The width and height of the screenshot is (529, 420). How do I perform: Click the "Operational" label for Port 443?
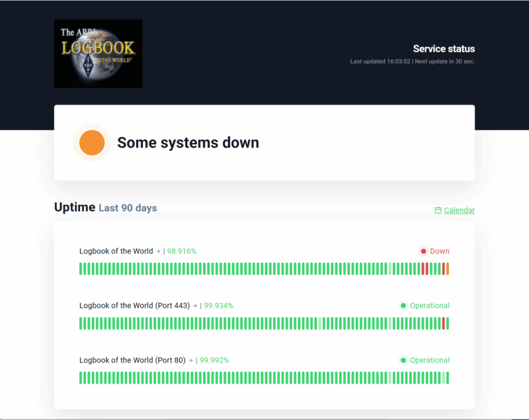[429, 306]
